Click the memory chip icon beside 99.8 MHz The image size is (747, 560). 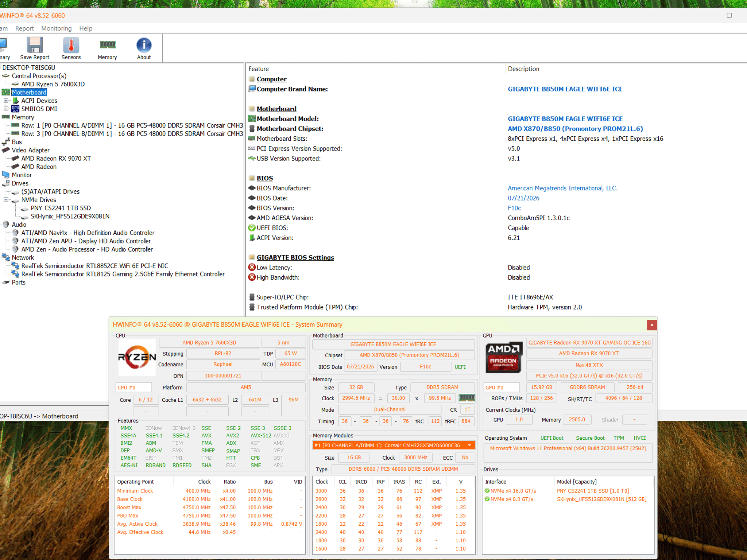(x=467, y=398)
